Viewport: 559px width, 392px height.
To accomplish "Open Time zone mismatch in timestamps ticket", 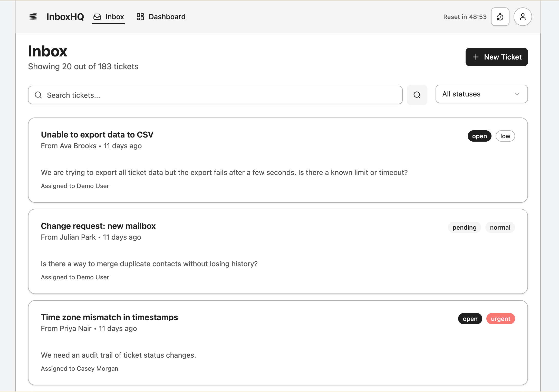I will 109,317.
